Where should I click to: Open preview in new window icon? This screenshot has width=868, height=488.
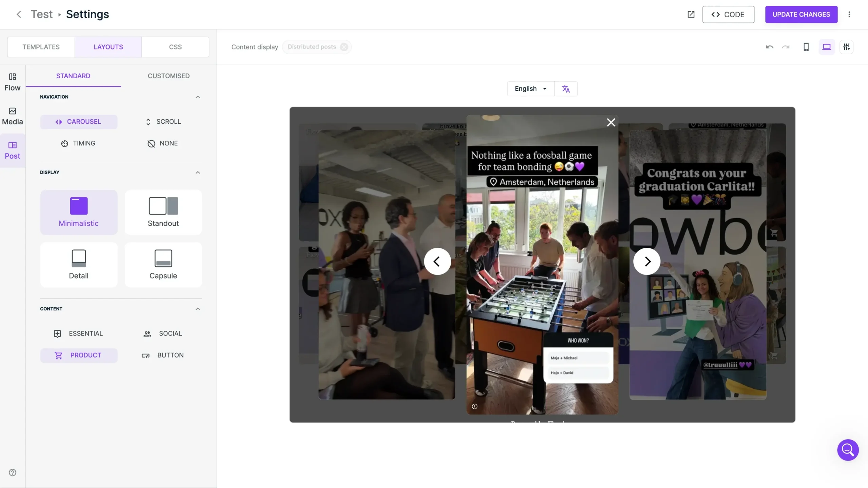[691, 14]
